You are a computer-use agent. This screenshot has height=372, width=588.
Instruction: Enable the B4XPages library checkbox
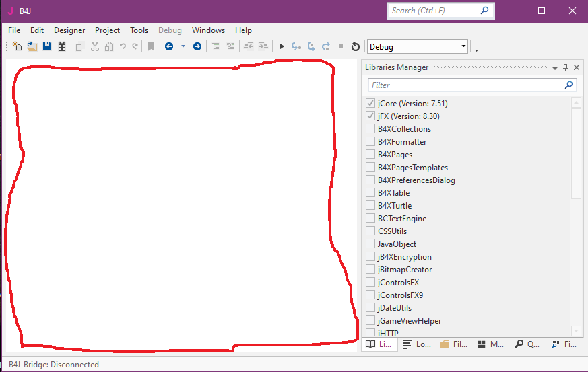[x=370, y=154]
